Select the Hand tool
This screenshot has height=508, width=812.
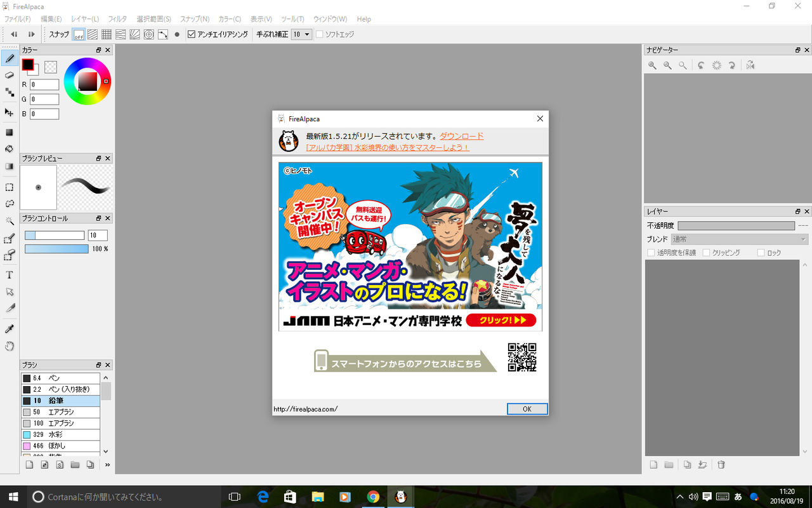[10, 345]
